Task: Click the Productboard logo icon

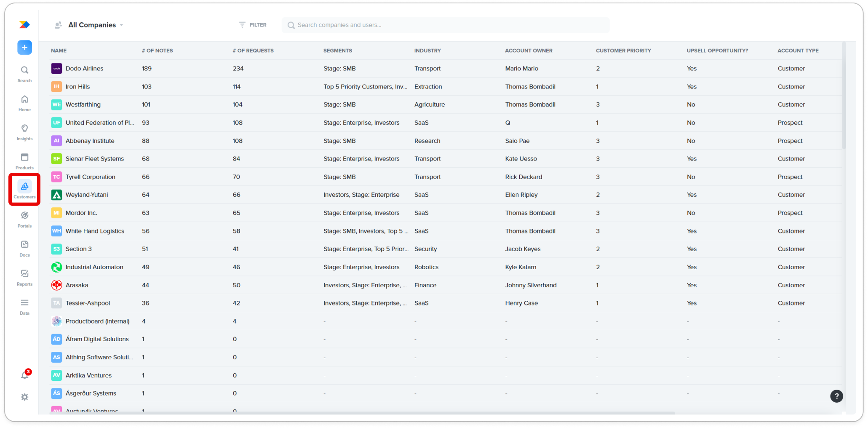Action: (24, 25)
